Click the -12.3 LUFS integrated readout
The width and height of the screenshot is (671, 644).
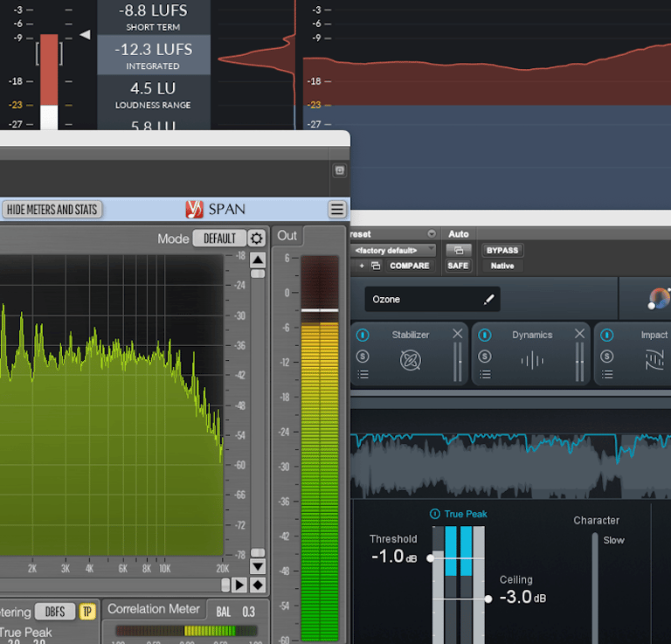153,55
